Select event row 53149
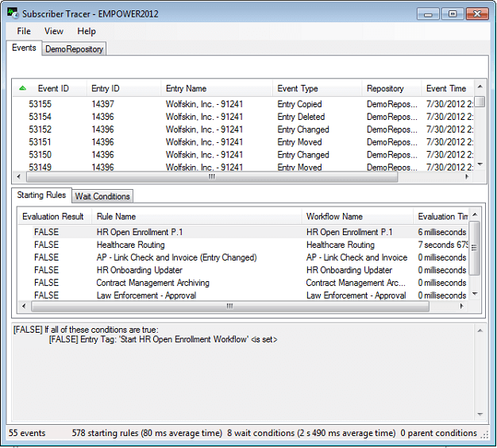This screenshot has height=448, width=497. [x=243, y=167]
